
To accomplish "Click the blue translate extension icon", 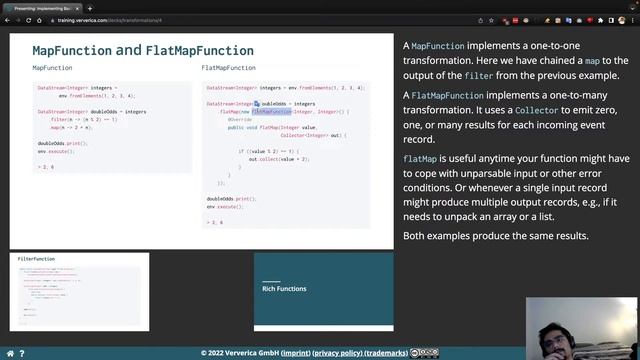I will point(569,20).
